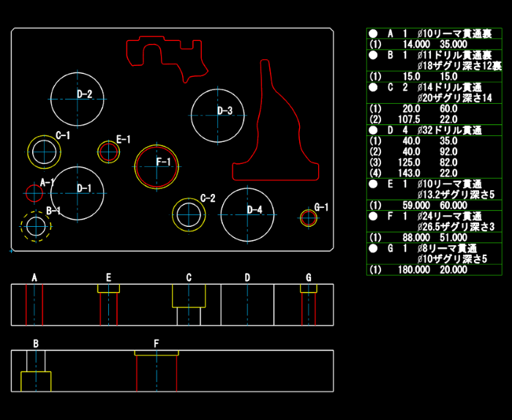Viewport: 512px width, 420px height.
Task: Click the white bullet beside row E
Action: pos(373,184)
